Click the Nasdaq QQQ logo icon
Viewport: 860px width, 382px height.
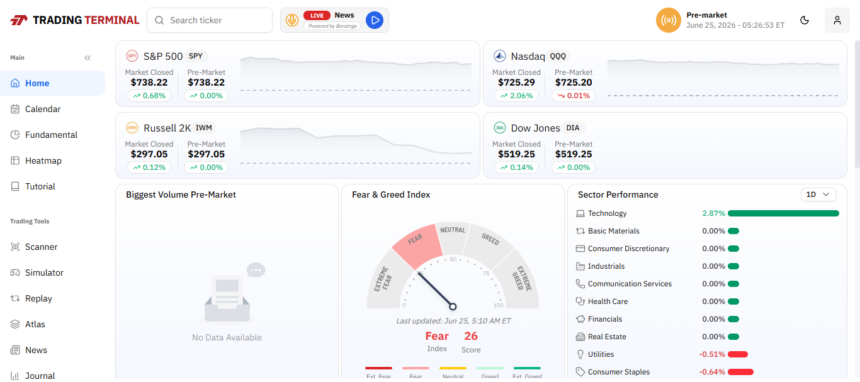click(499, 55)
